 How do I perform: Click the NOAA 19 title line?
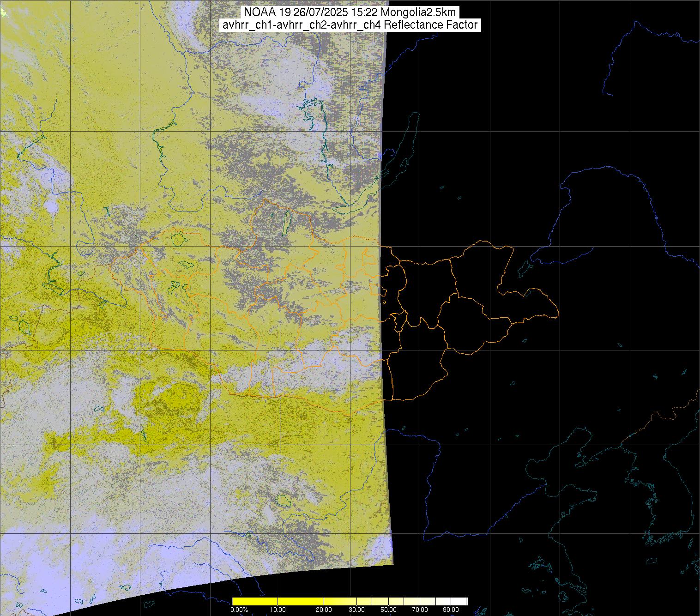point(350,12)
